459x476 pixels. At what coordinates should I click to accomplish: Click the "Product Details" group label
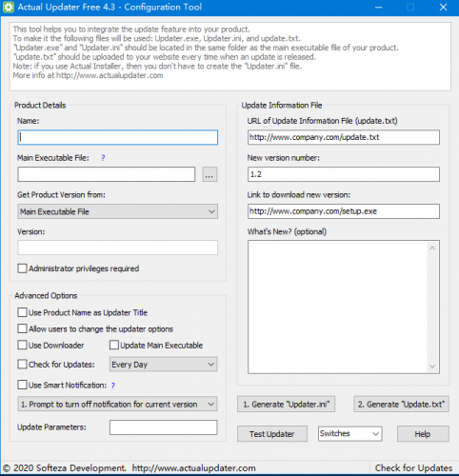tap(40, 106)
